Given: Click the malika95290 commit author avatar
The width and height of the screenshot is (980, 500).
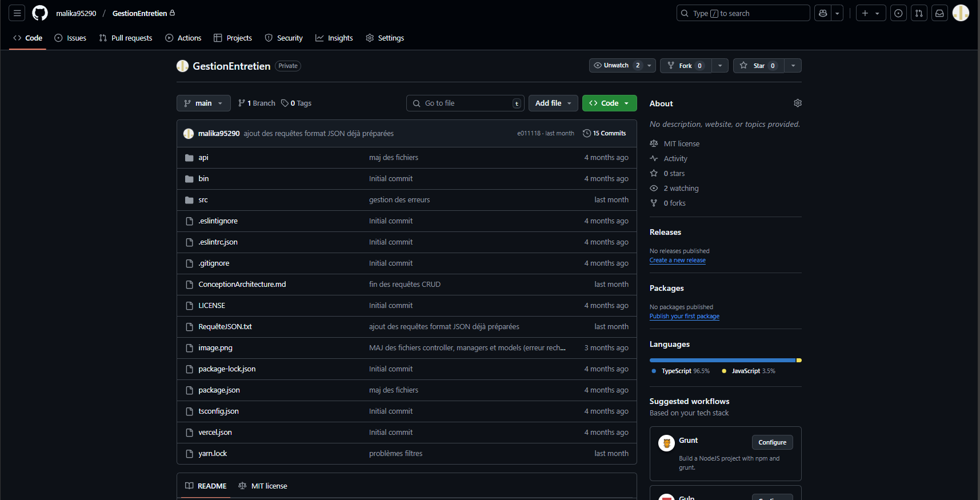Looking at the screenshot, I should pyautogui.click(x=189, y=134).
